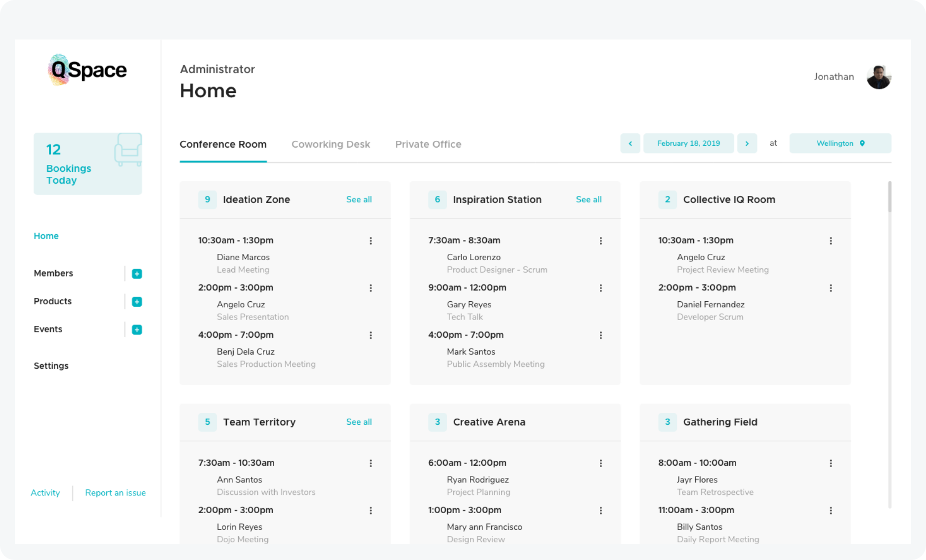Open options menu for Carlo Lorenzo booking
The image size is (926, 560).
(600, 241)
